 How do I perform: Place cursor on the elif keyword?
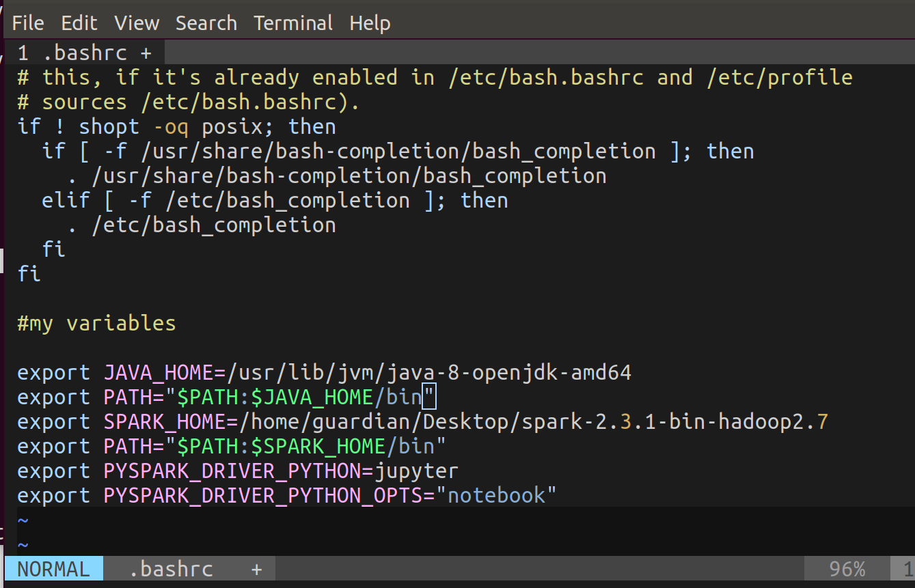[x=66, y=201]
